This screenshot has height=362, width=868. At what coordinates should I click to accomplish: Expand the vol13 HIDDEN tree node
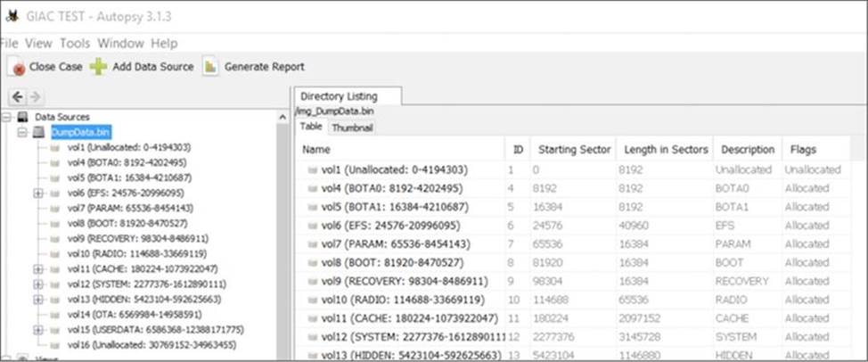38,300
